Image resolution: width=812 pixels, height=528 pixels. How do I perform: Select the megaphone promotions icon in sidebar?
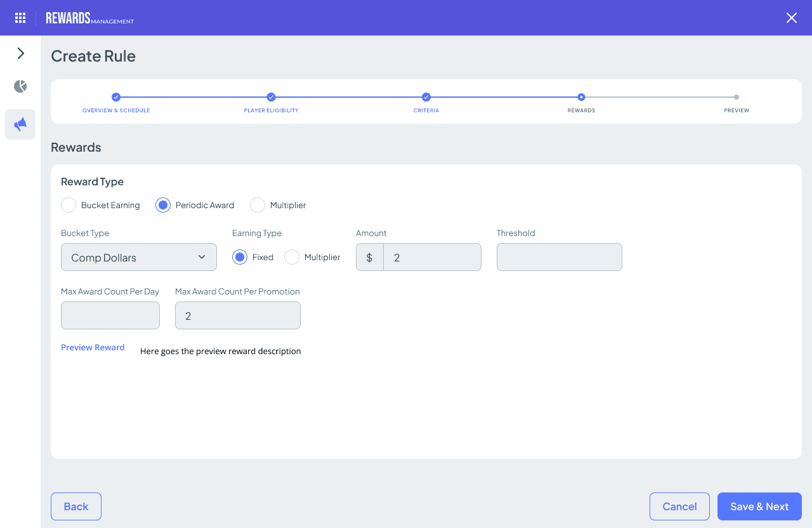coord(20,124)
